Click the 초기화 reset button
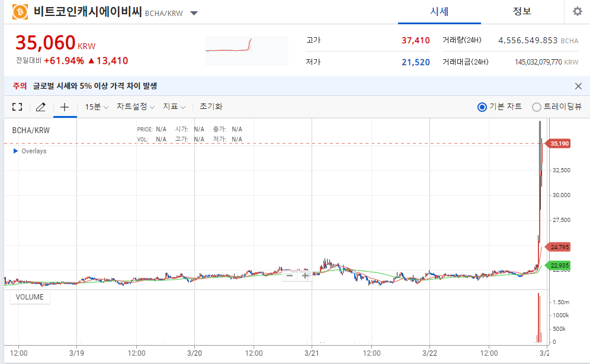590x364 pixels. pyautogui.click(x=211, y=107)
